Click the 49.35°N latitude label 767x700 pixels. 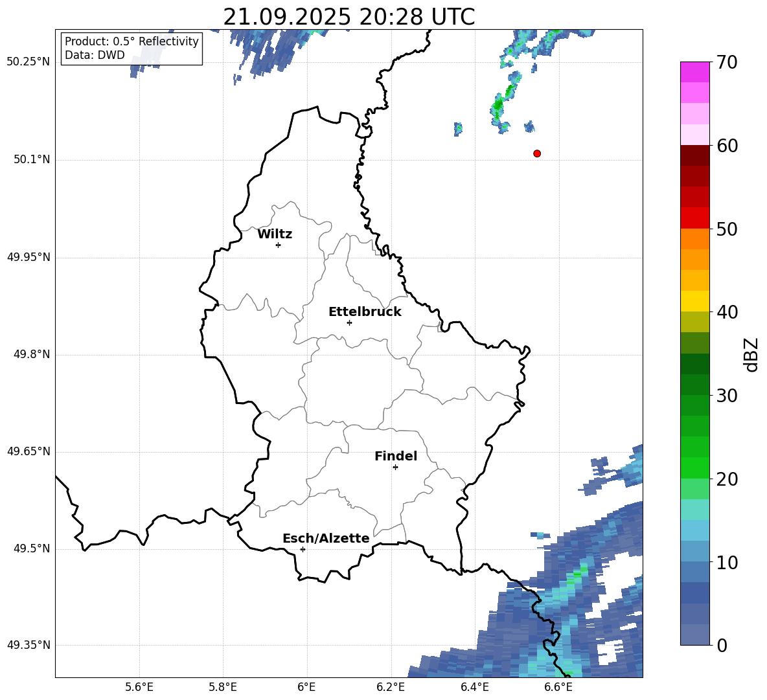29,645
